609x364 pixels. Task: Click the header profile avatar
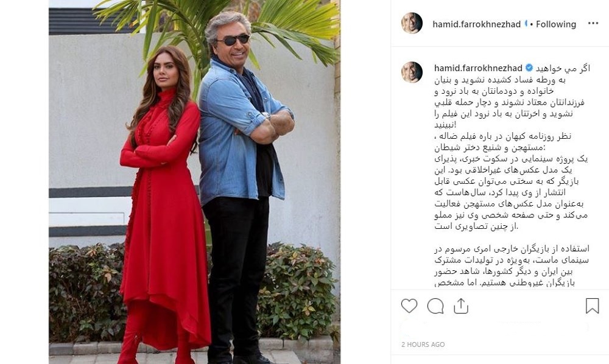(x=412, y=23)
